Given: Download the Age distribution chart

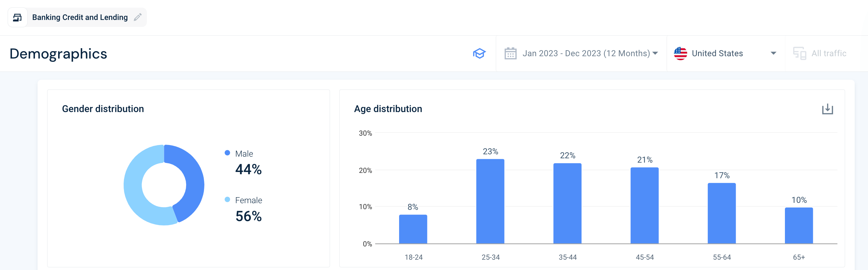Looking at the screenshot, I should [x=827, y=109].
